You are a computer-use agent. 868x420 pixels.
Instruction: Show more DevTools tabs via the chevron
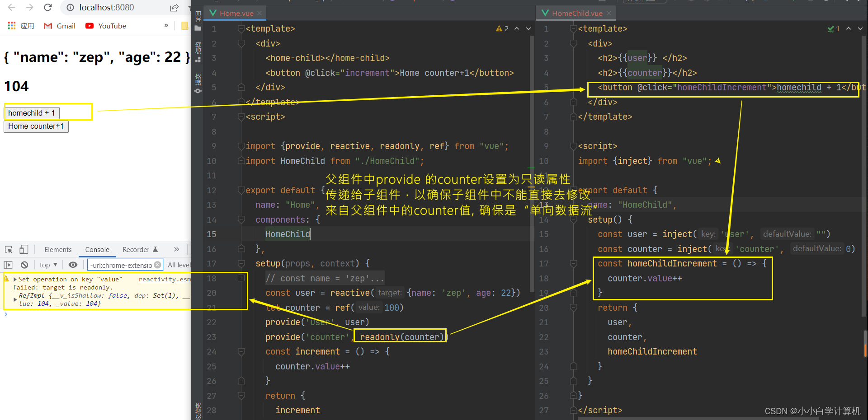click(176, 249)
